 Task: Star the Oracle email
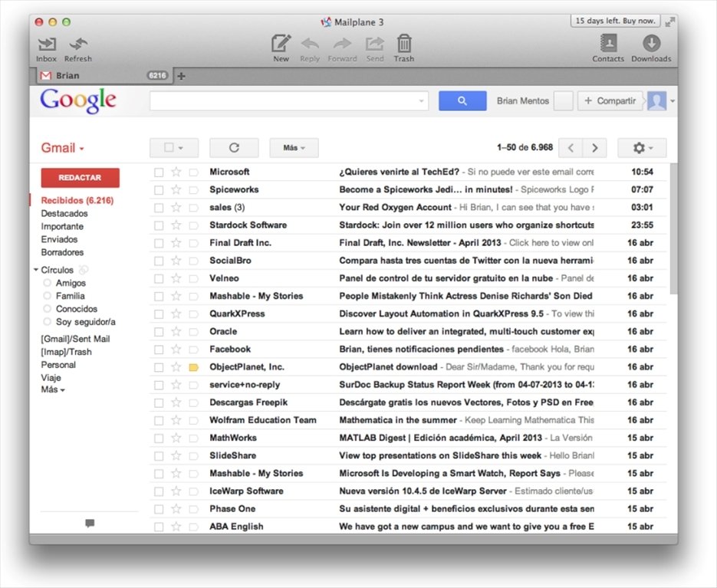(x=176, y=331)
